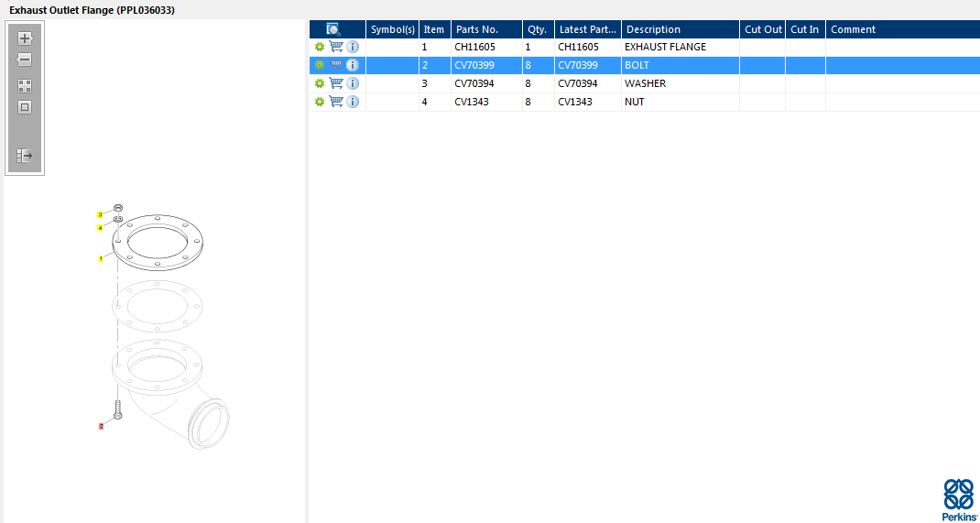Click the search icon in the table header

pyautogui.click(x=333, y=29)
